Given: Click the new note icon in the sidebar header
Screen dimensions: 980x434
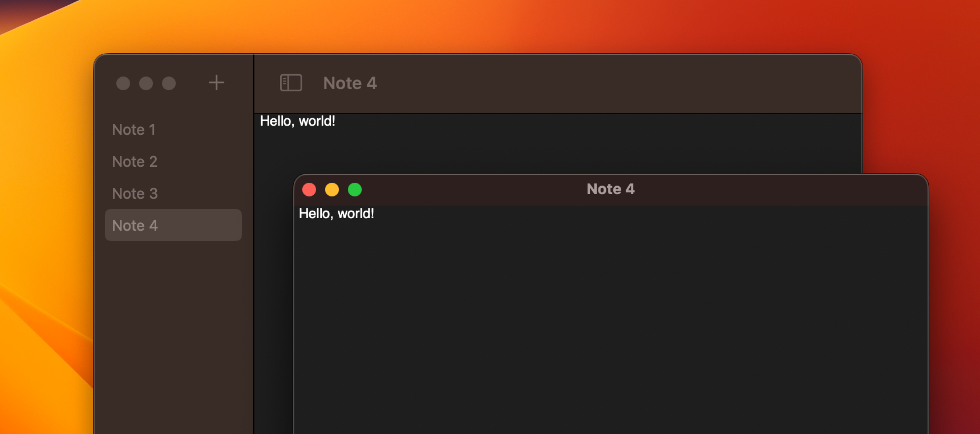Looking at the screenshot, I should pyautogui.click(x=216, y=83).
